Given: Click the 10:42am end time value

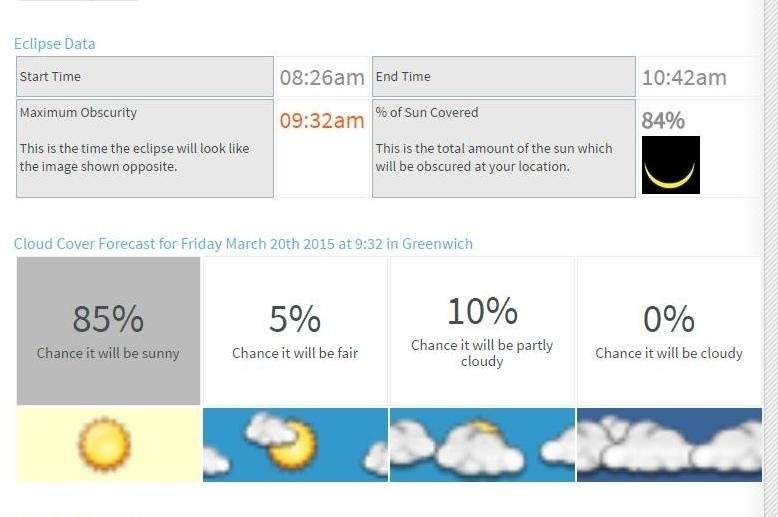Looking at the screenshot, I should click(x=684, y=78).
